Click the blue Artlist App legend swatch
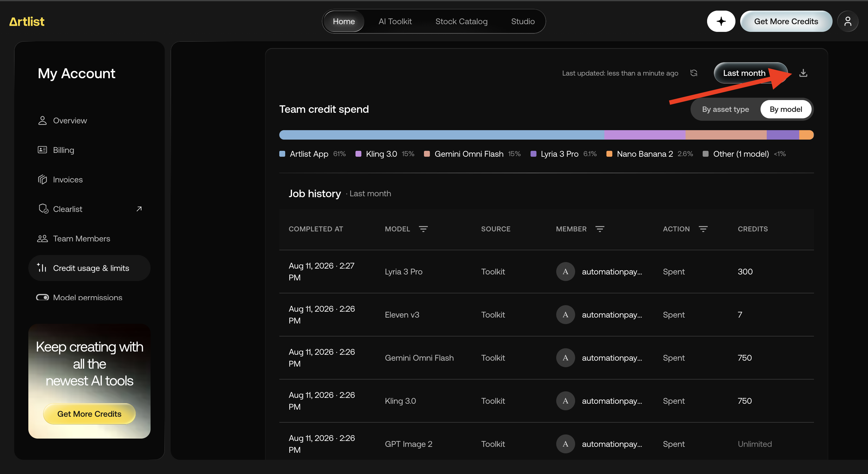 click(282, 154)
